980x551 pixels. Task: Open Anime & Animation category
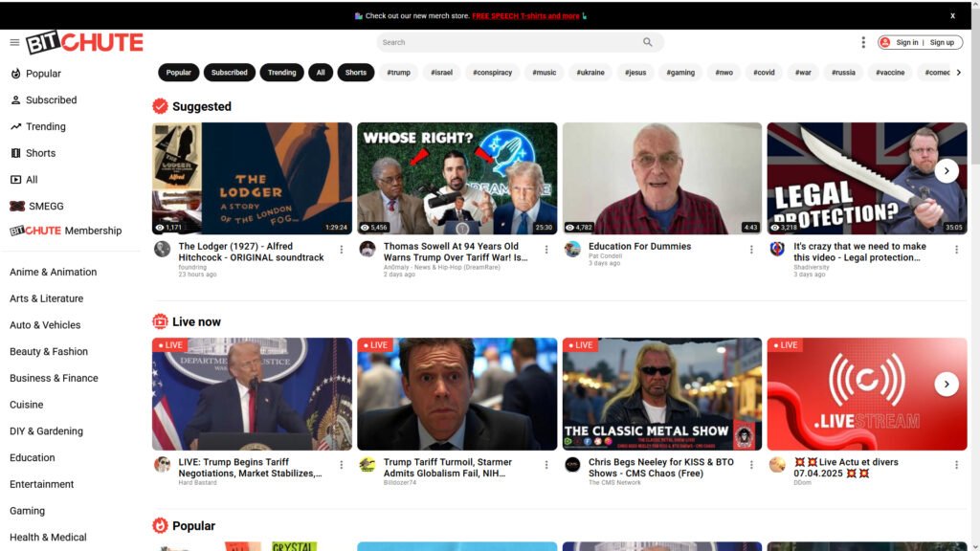tap(54, 273)
